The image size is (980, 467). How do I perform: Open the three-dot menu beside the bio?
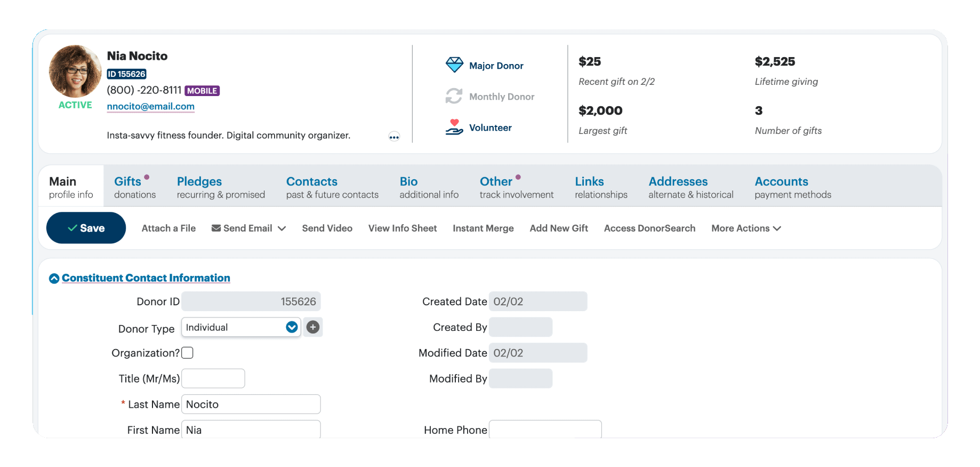pyautogui.click(x=394, y=137)
